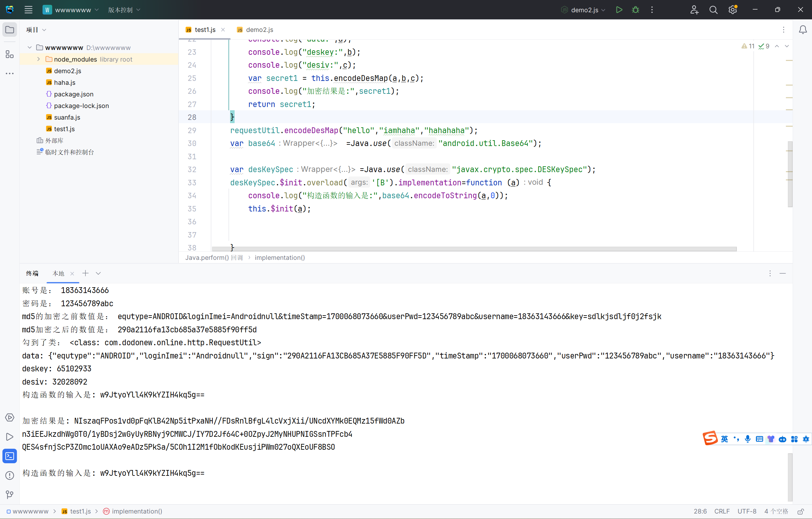Toggle the Project tool window icon

10,30
